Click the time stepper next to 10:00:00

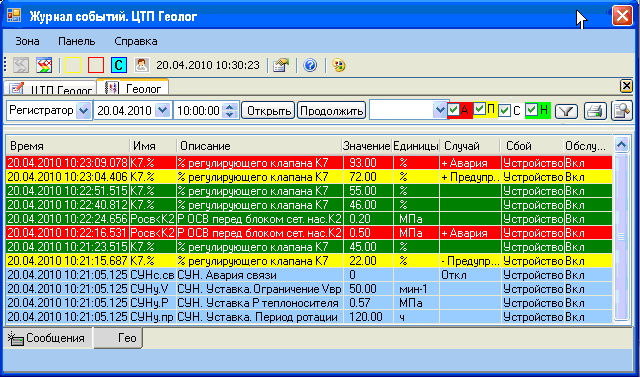(230, 110)
